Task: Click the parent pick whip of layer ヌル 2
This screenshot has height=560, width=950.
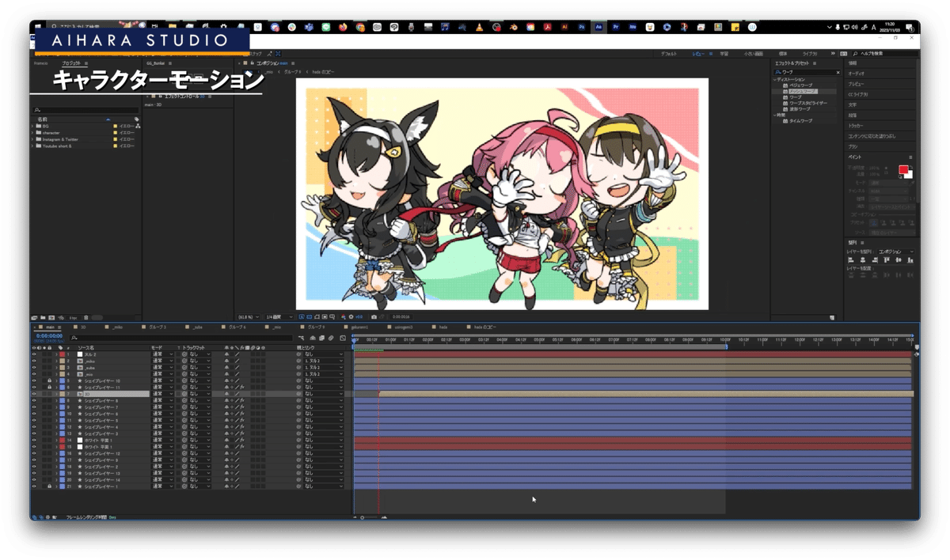Action: pyautogui.click(x=299, y=354)
